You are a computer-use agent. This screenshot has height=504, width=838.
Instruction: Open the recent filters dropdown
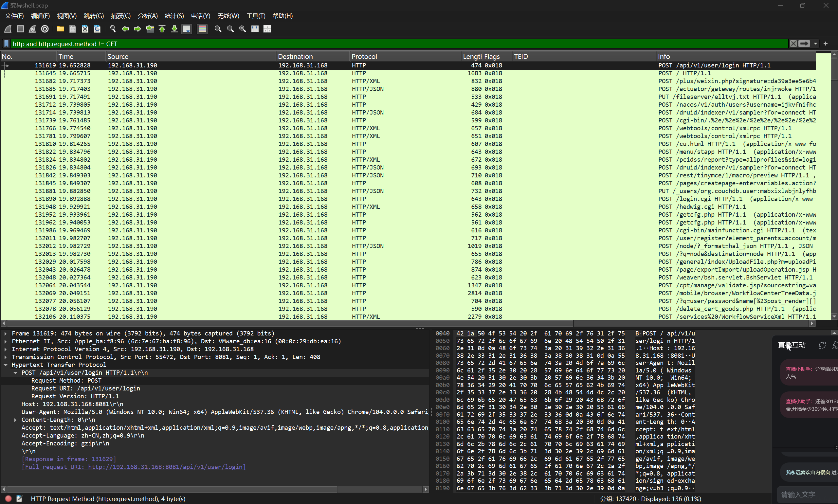pos(815,44)
